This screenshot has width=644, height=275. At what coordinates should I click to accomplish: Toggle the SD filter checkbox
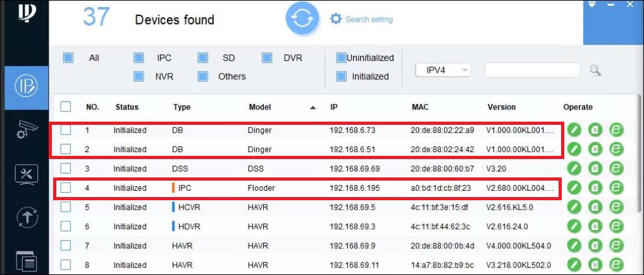click(203, 58)
